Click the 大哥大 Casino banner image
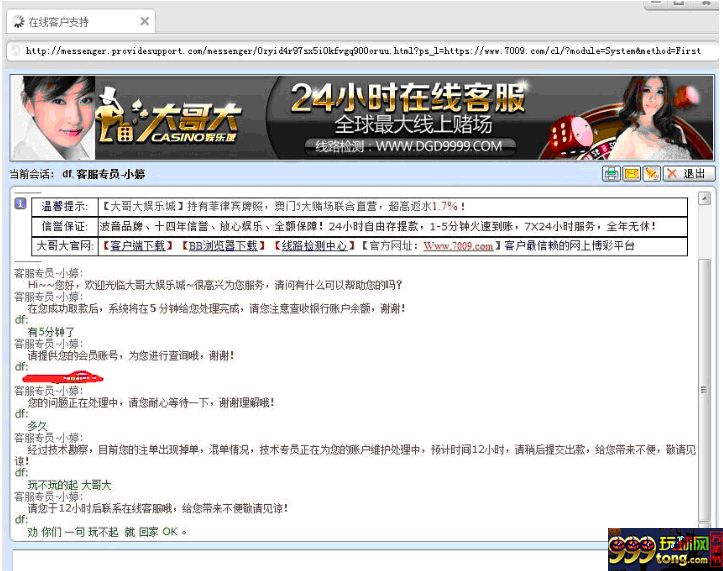 [x=362, y=118]
